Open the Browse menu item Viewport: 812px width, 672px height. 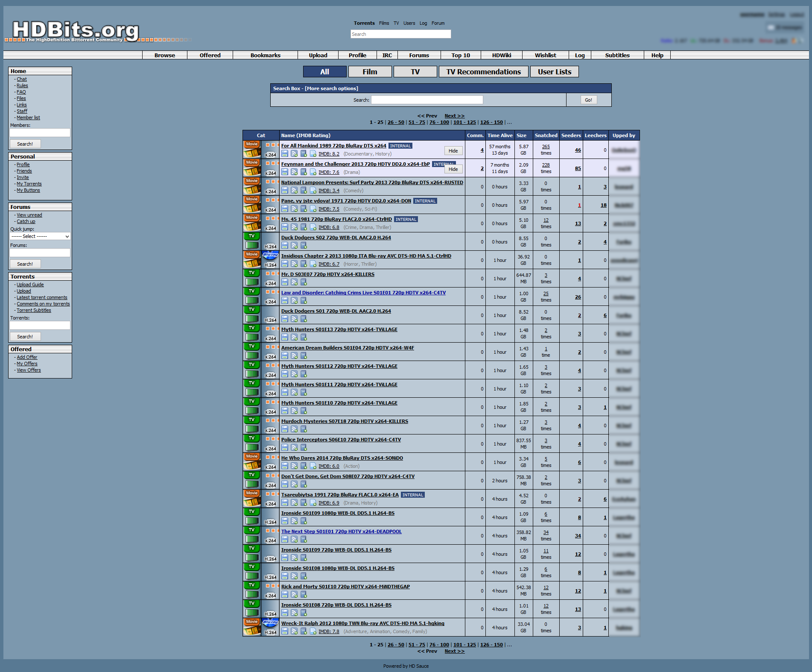point(165,55)
